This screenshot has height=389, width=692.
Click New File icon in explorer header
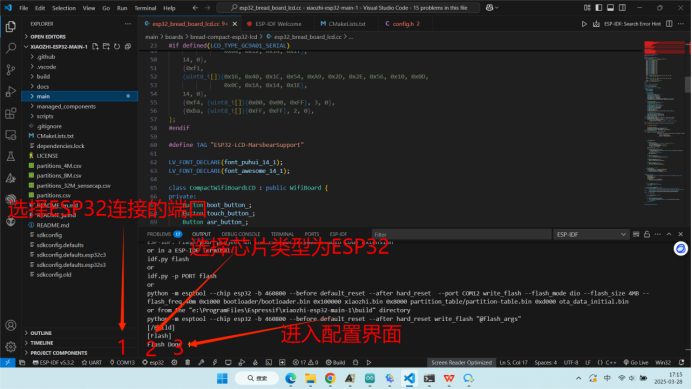click(95, 46)
